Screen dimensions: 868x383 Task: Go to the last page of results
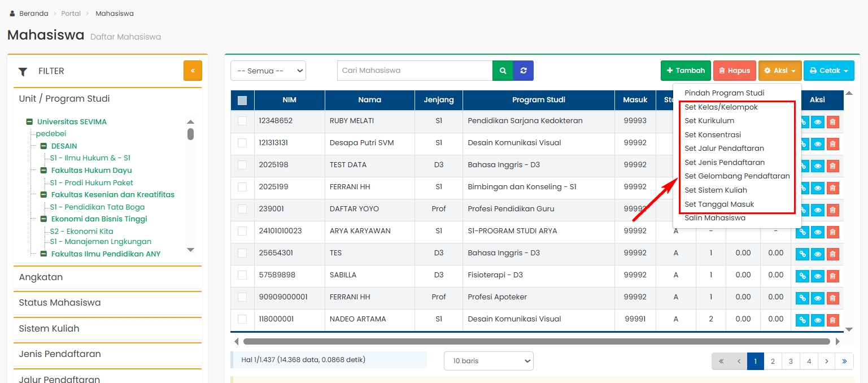coord(844,361)
